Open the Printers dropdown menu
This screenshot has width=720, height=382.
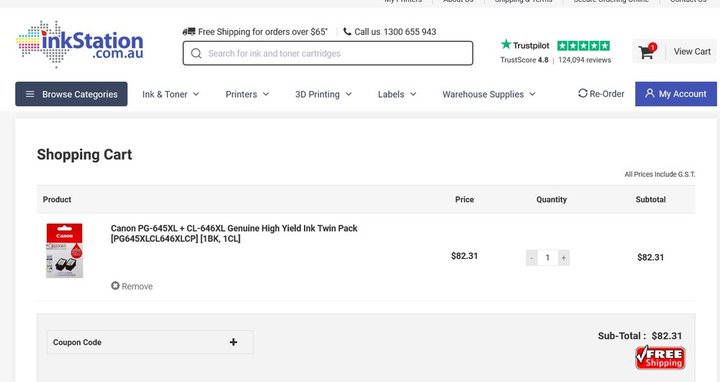pos(247,94)
